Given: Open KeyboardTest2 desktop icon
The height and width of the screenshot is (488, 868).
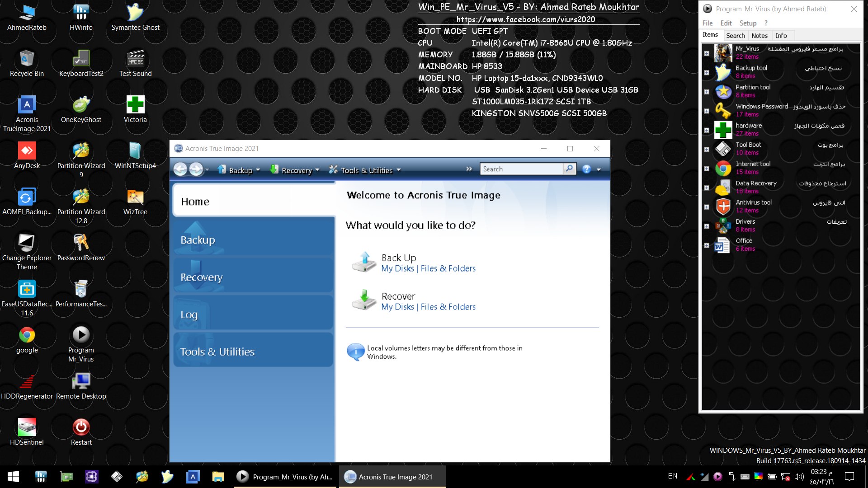Looking at the screenshot, I should pyautogui.click(x=81, y=64).
